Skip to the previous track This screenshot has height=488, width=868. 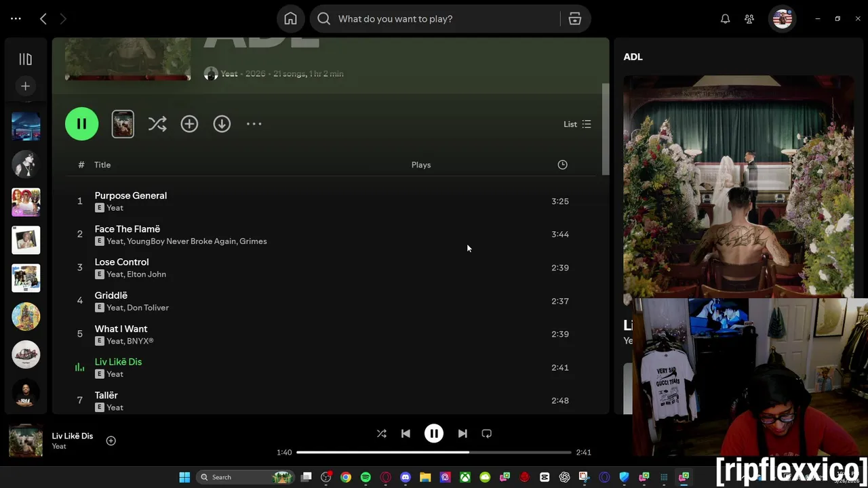[406, 434]
